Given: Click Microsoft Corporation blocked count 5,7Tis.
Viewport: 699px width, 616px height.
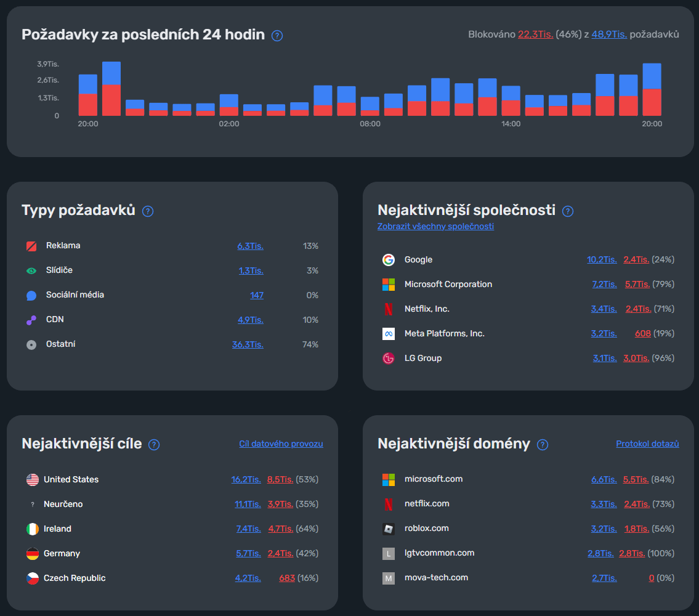Looking at the screenshot, I should point(637,284).
